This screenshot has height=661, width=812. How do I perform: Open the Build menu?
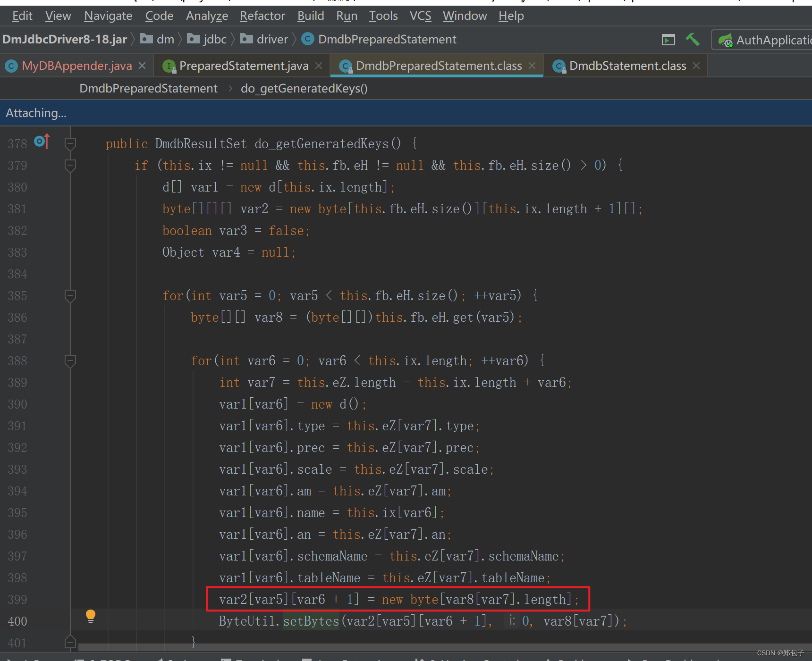[311, 16]
